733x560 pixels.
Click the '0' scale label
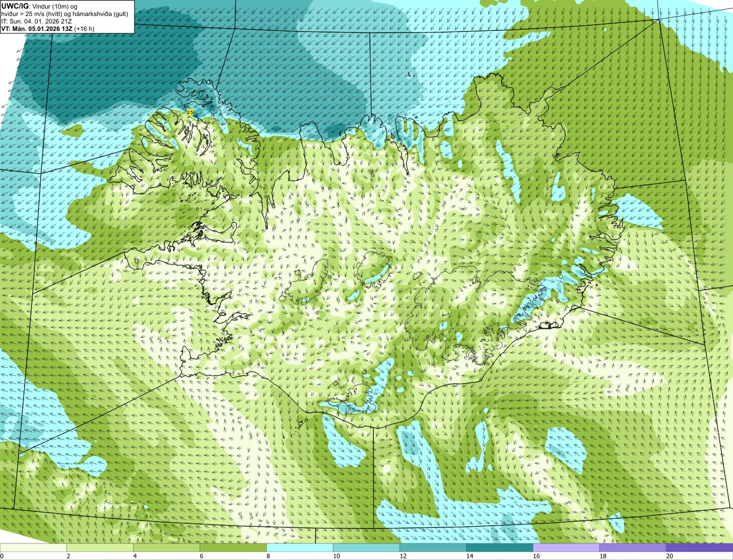coord(2,556)
